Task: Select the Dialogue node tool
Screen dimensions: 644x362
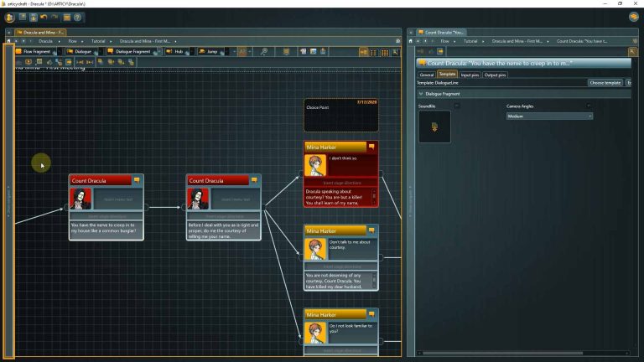Action: [80, 51]
